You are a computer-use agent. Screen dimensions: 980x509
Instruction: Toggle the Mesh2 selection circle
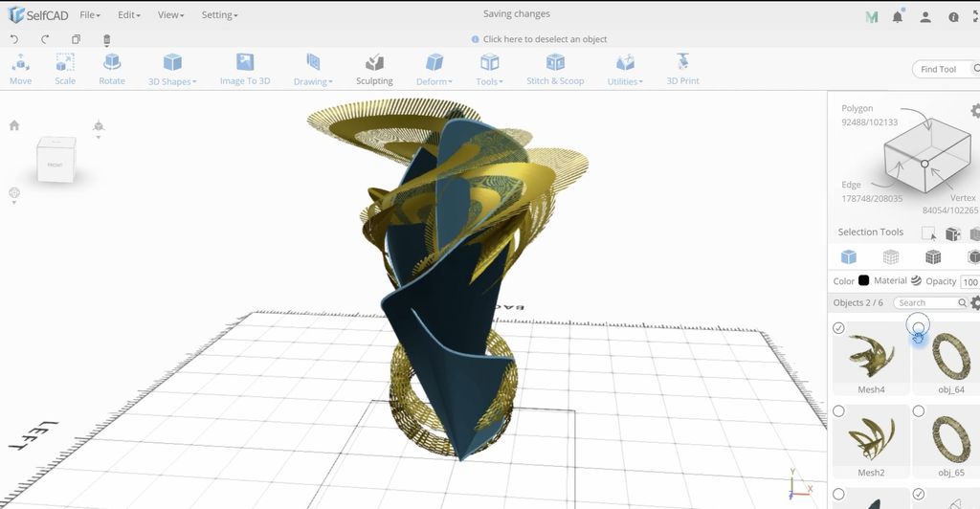click(x=838, y=411)
